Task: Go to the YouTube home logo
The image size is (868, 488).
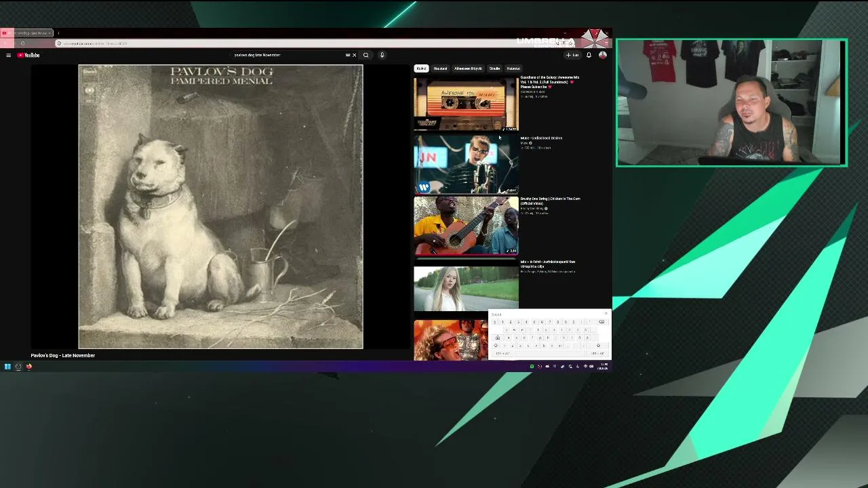Action: click(x=28, y=55)
